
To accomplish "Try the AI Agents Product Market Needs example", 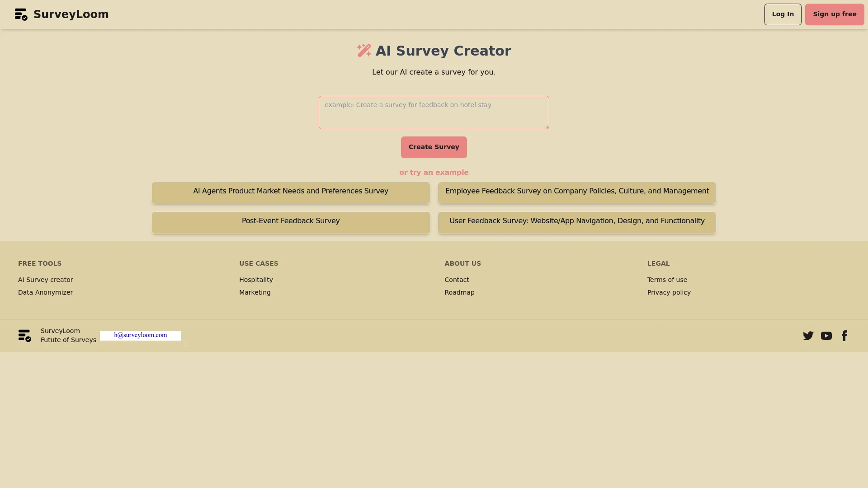I will pos(291,193).
